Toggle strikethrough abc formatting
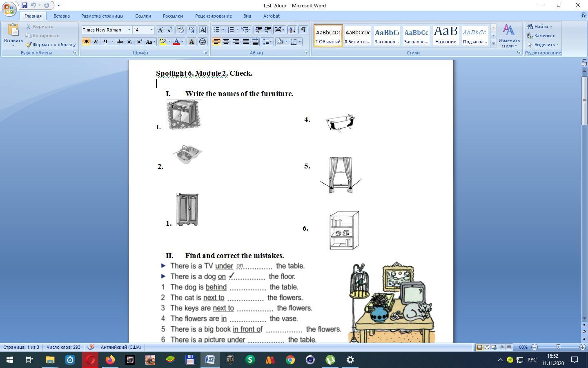 (120, 42)
